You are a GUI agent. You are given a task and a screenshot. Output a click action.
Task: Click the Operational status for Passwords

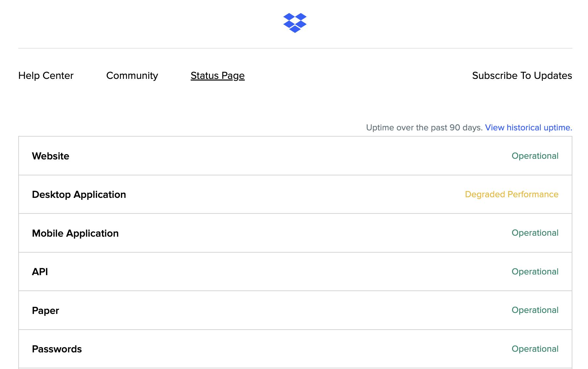click(535, 349)
